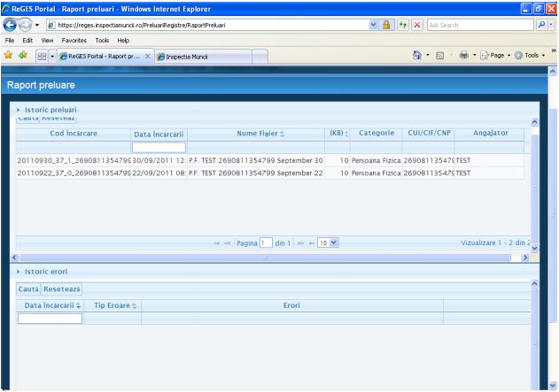Click the horizontal scrollbar right arrow
This screenshot has width=559, height=392.
pyautogui.click(x=525, y=257)
